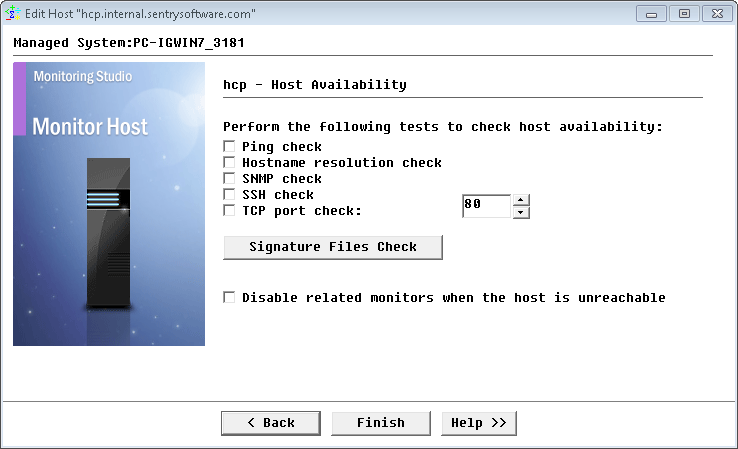The height and width of the screenshot is (449, 738).
Task: Click the TCP port number field
Action: pos(486,206)
